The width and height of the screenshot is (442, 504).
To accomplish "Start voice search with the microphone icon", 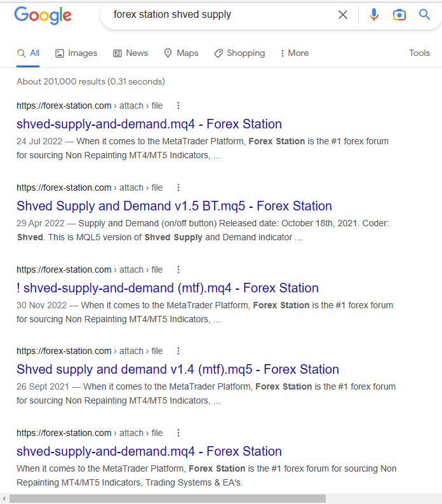I will click(x=374, y=15).
